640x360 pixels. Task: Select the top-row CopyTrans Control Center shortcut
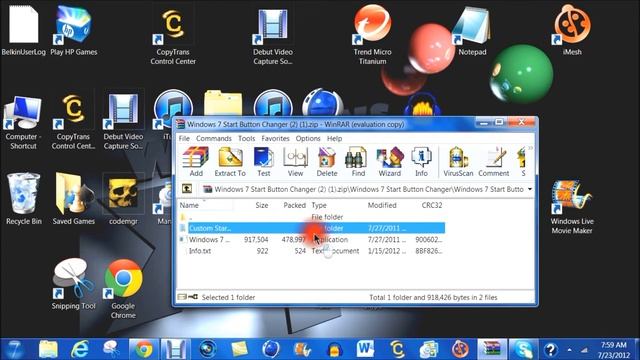coord(173,35)
